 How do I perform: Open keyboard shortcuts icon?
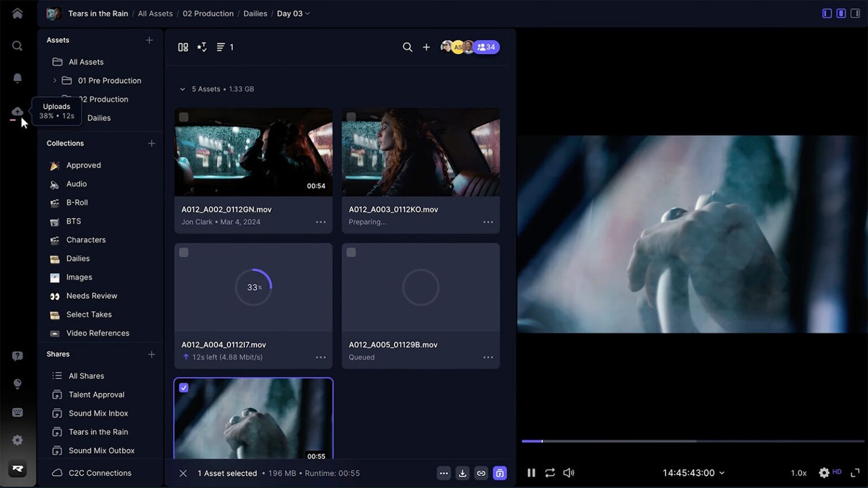pos(18,412)
